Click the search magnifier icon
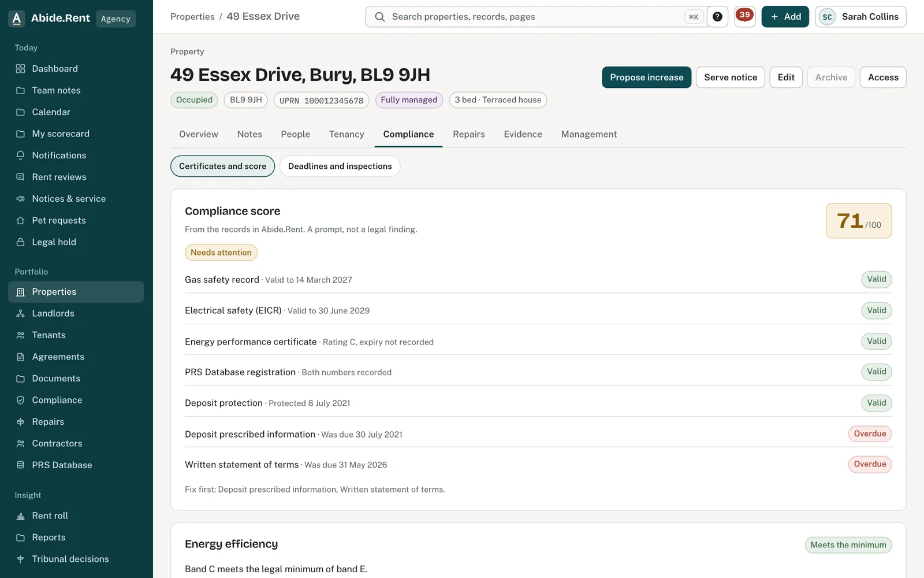 click(379, 17)
